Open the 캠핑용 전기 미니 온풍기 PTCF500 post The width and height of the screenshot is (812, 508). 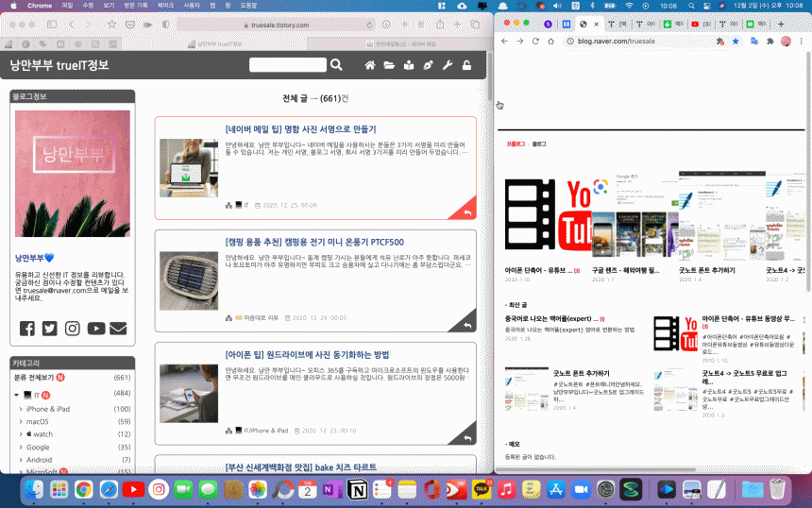click(314, 243)
